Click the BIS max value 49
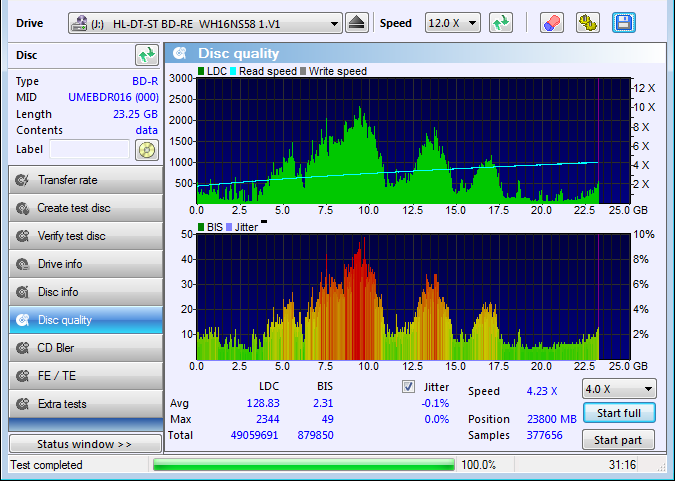 click(x=327, y=419)
